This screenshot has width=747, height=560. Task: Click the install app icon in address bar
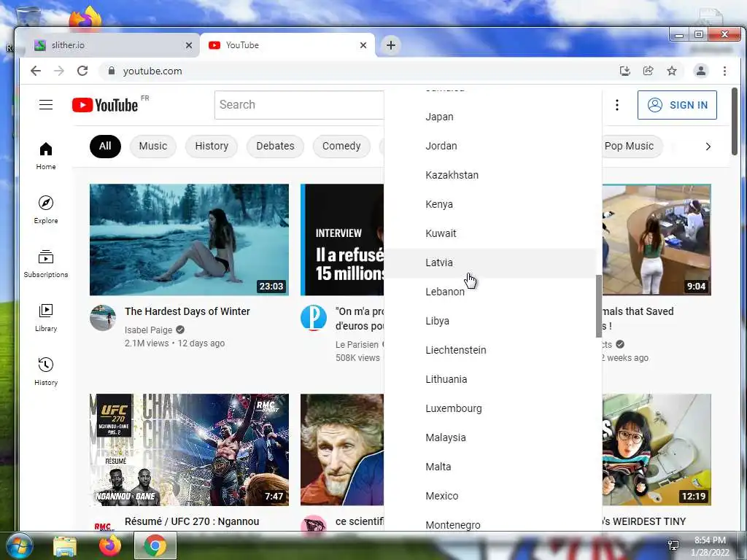click(624, 71)
